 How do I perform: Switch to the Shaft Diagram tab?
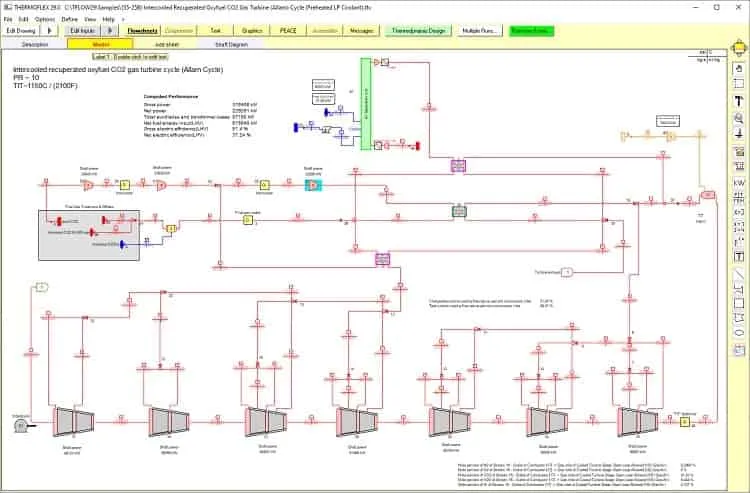point(232,44)
